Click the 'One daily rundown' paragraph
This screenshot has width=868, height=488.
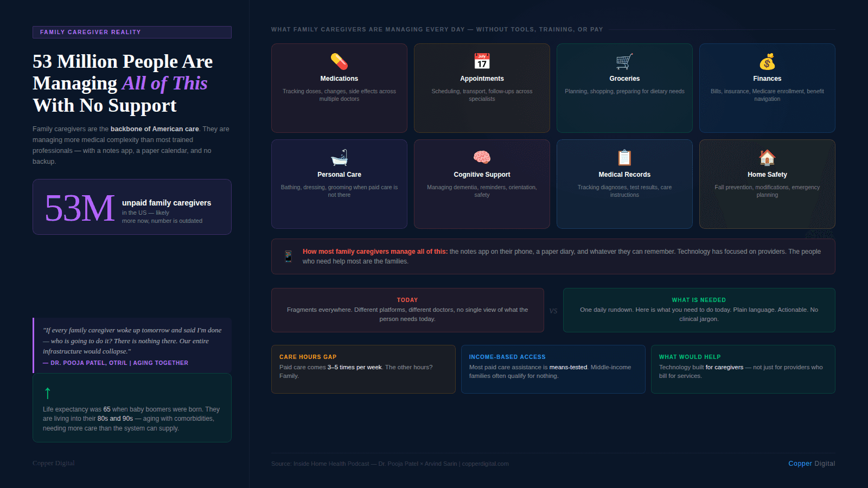tap(699, 314)
